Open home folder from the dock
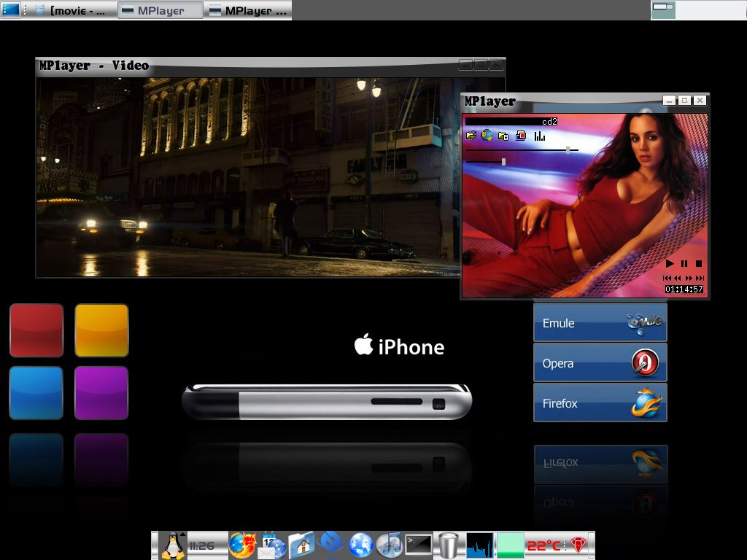The image size is (747, 560). pos(301,545)
